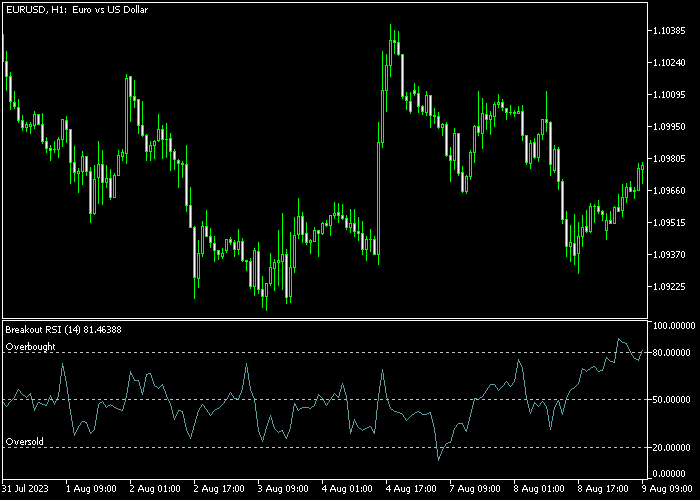This screenshot has width=700, height=500.
Task: Click the Oversold level label
Action: point(25,442)
